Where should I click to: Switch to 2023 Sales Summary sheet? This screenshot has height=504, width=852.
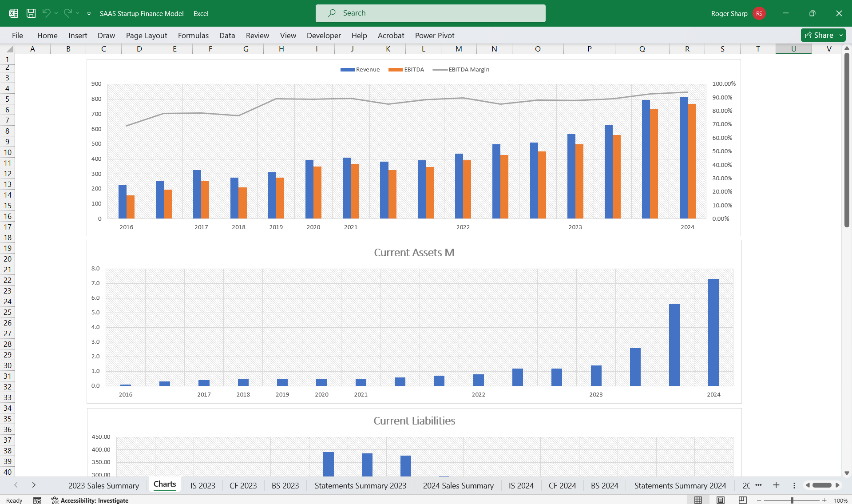coord(103,486)
